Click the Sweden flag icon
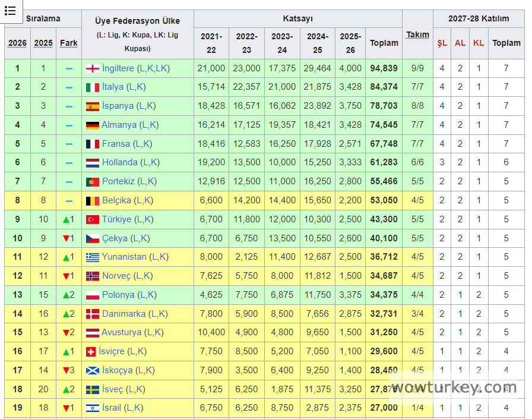Viewport: 532px width, 419px height. 92,389
